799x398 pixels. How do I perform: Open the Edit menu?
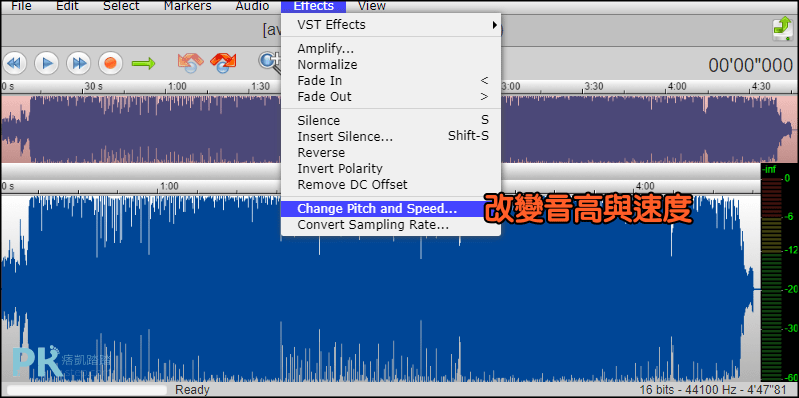point(67,6)
